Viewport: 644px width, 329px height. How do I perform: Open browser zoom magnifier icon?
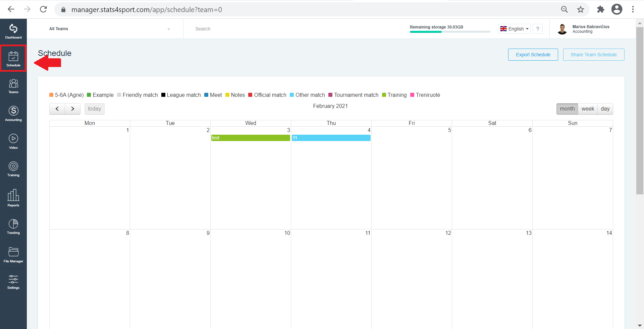click(x=565, y=9)
